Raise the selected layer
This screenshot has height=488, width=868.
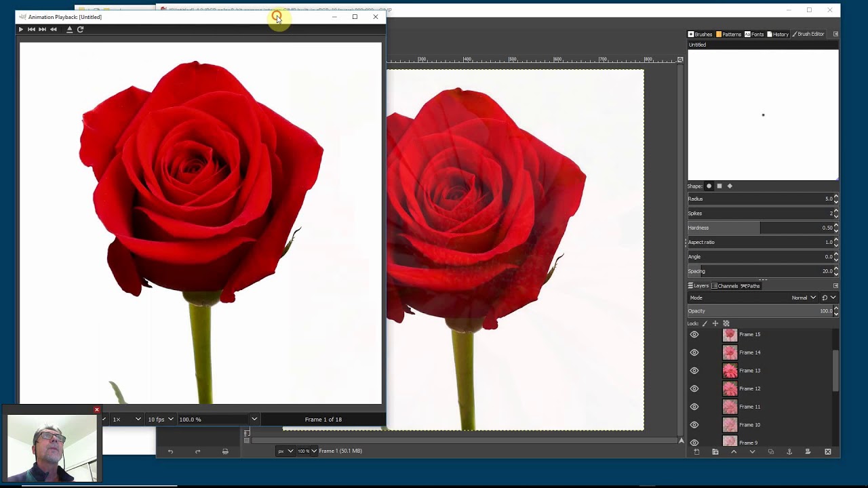734,452
